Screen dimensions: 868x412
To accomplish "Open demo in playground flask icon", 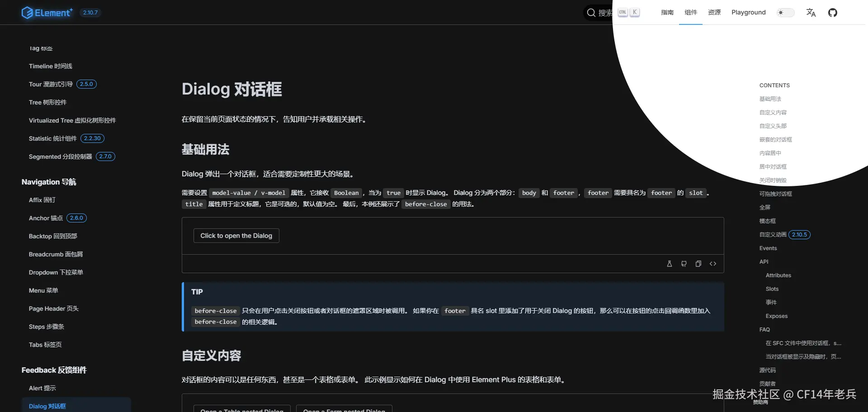I will pos(670,264).
